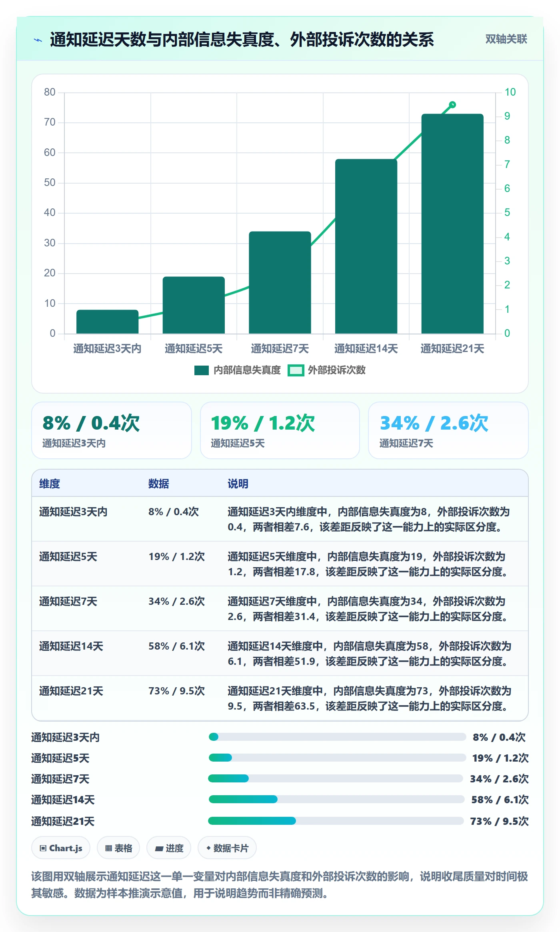Click the 通知延迟14天 progress bar
Screen dimensions: 560x932
336,799
